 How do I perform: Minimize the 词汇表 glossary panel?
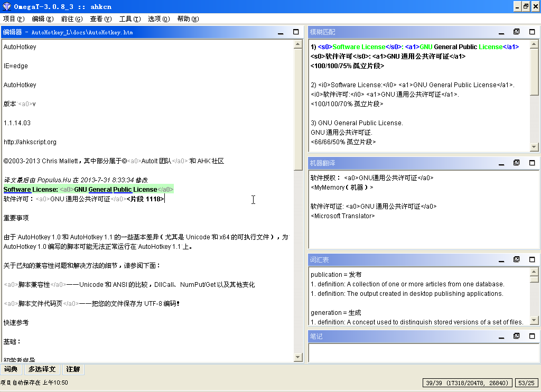tap(501, 259)
